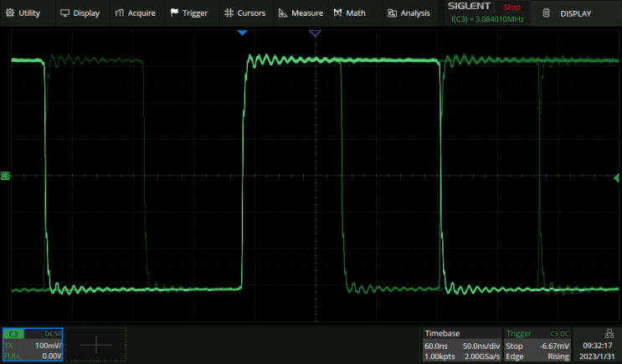Open the Utility menu
The height and width of the screenshot is (364, 622).
point(23,13)
